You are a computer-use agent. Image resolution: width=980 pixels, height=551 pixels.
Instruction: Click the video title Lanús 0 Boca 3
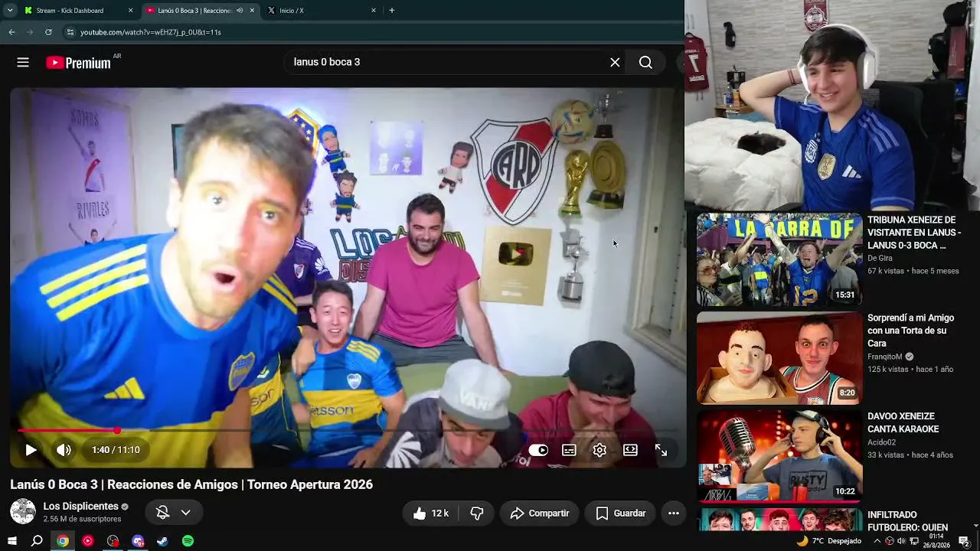click(191, 484)
